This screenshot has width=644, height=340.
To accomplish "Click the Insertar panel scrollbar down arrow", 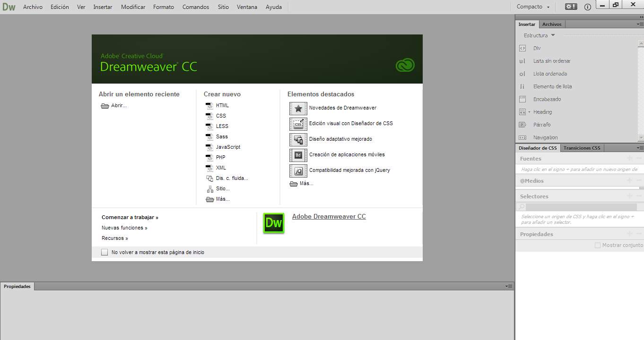I will click(641, 138).
